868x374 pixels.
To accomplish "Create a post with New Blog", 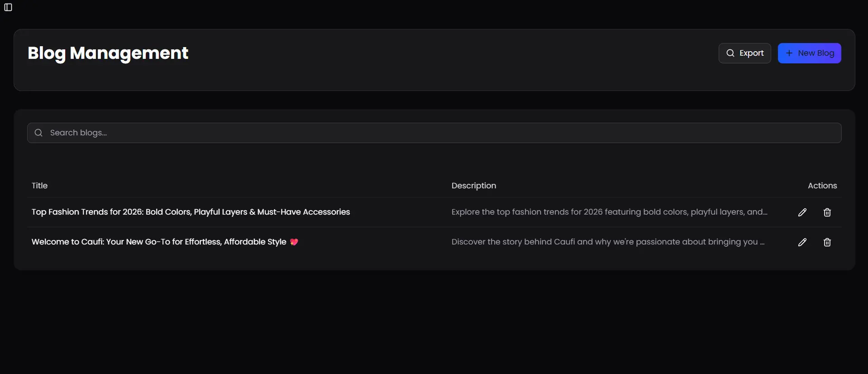I will (809, 53).
